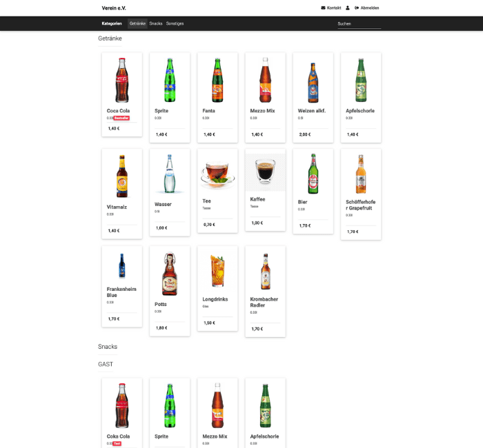Click the envelope icon beside Kontakt

[x=323, y=8]
